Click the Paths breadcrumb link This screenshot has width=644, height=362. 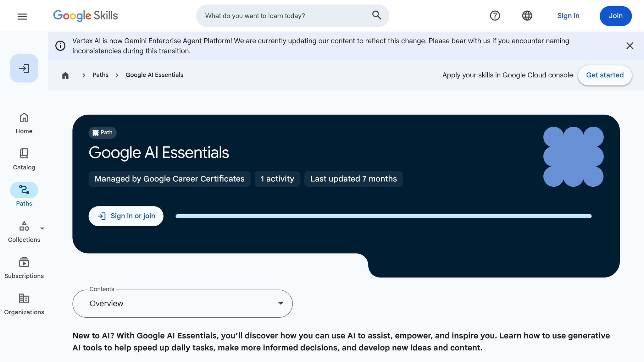pos(100,75)
